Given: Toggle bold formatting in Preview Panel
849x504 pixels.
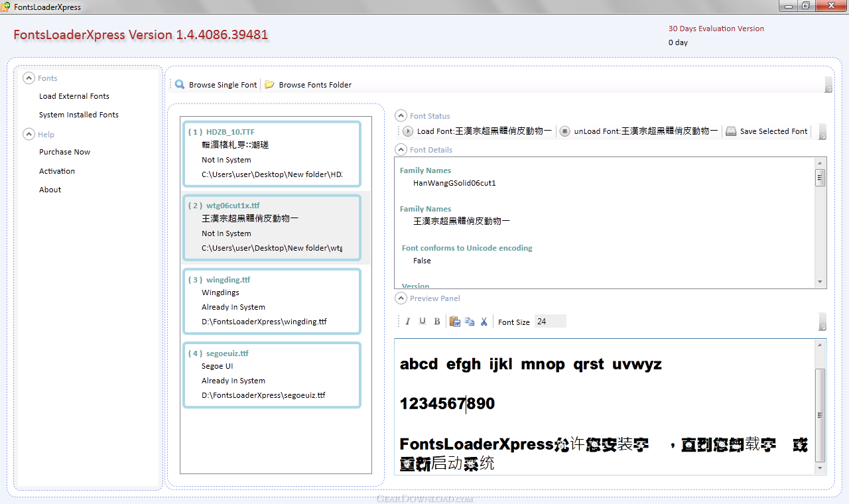Looking at the screenshot, I should coord(437,322).
